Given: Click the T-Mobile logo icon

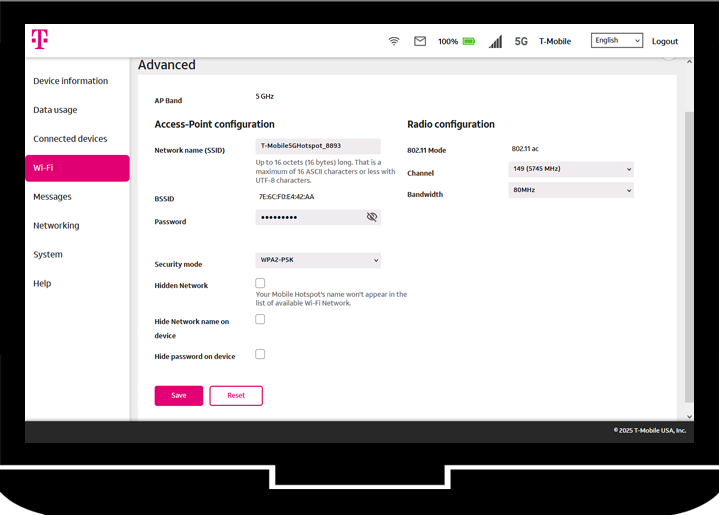Looking at the screenshot, I should click(x=39, y=39).
